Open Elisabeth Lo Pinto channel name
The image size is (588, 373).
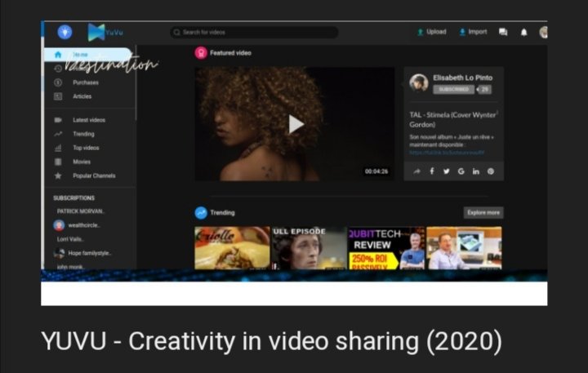click(x=462, y=78)
